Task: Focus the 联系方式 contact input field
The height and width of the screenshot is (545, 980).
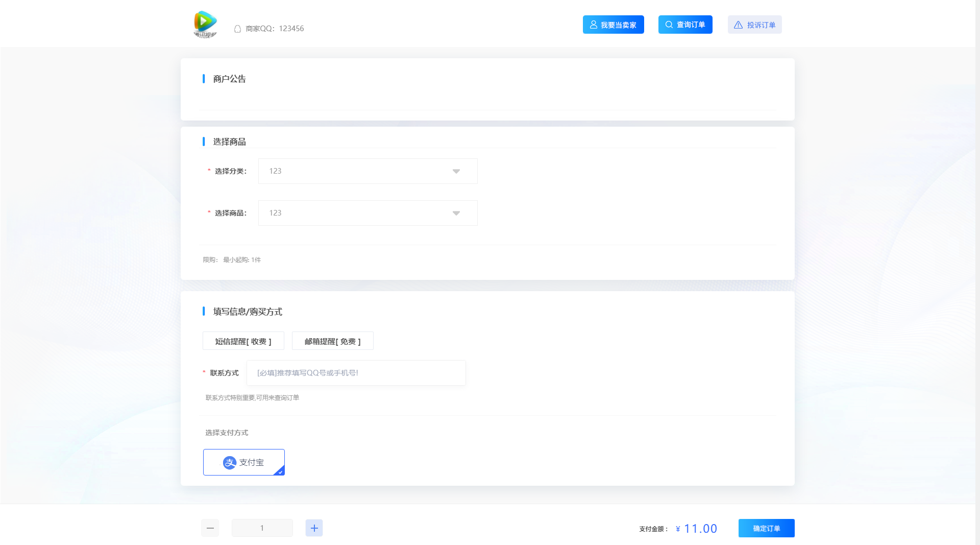Action: point(356,373)
